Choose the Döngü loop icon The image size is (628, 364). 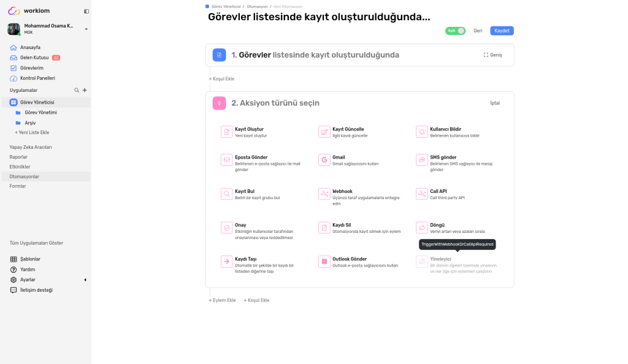(x=422, y=227)
